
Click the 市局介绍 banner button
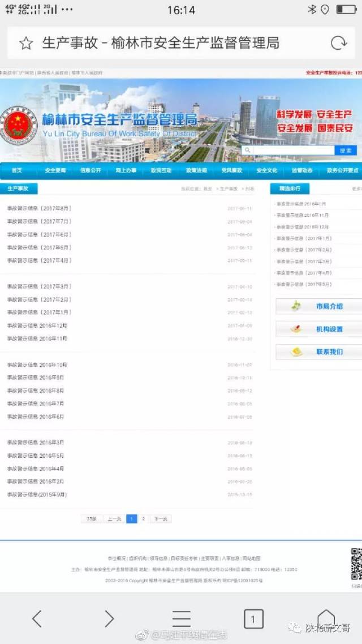coord(318,306)
